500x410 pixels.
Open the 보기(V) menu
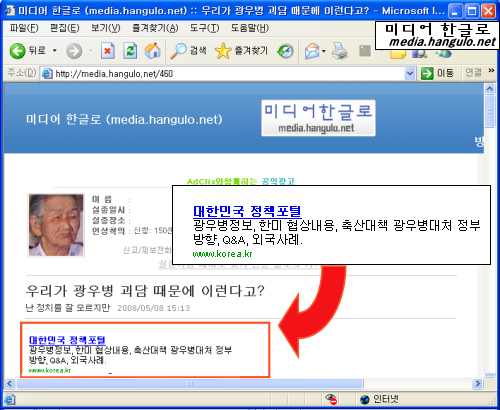click(106, 28)
